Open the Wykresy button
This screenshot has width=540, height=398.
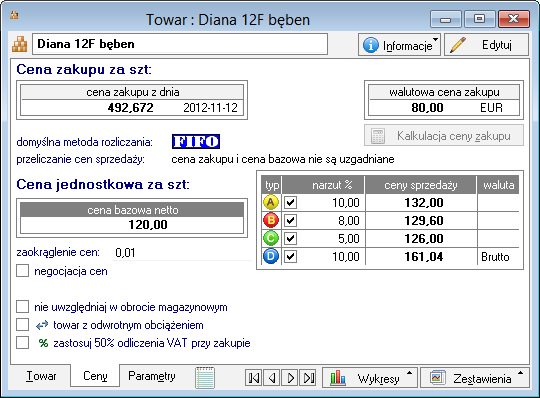pyautogui.click(x=370, y=378)
